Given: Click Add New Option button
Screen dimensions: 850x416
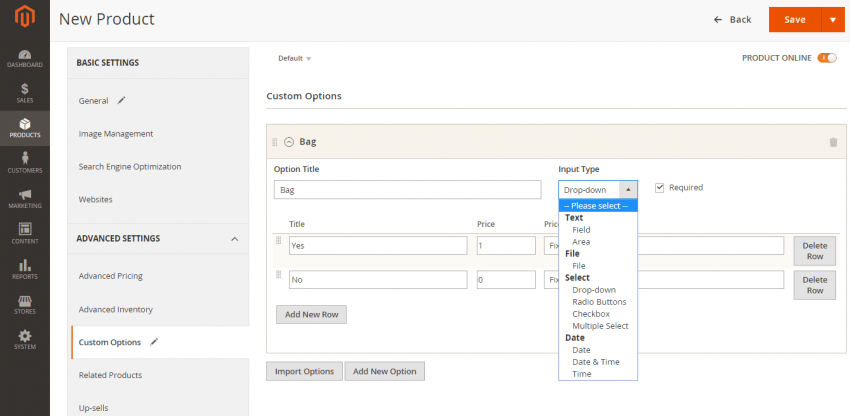Looking at the screenshot, I should [384, 372].
